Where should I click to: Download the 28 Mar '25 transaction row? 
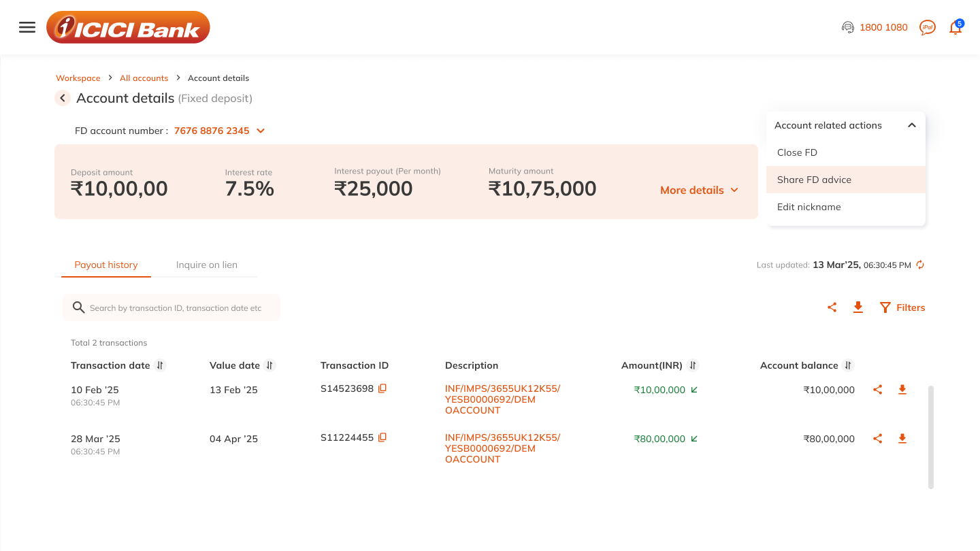click(x=902, y=439)
